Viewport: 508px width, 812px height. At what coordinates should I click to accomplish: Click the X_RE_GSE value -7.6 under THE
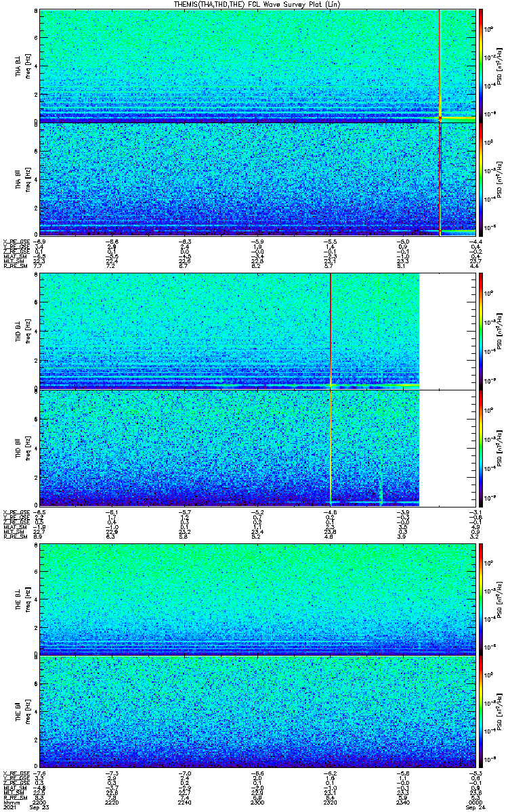click(x=40, y=773)
